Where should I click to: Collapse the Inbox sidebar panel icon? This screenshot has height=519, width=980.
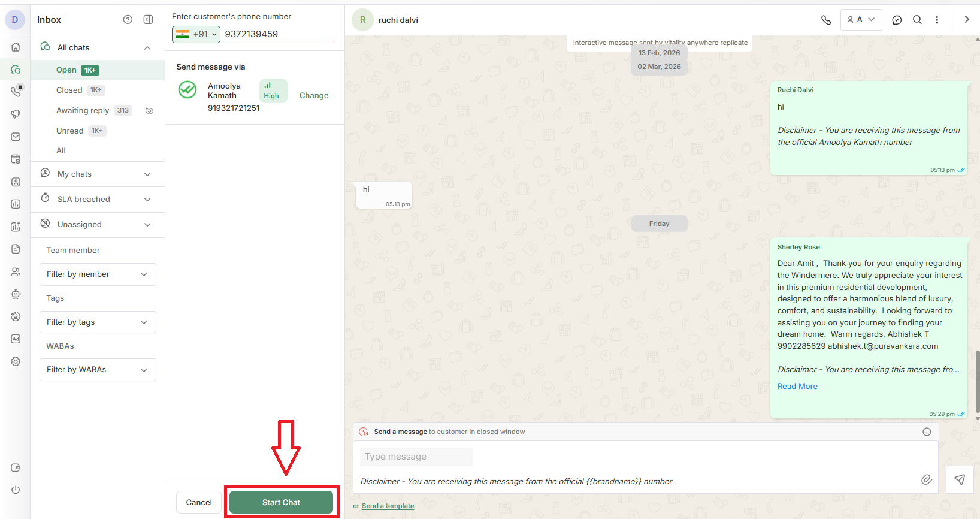point(148,20)
